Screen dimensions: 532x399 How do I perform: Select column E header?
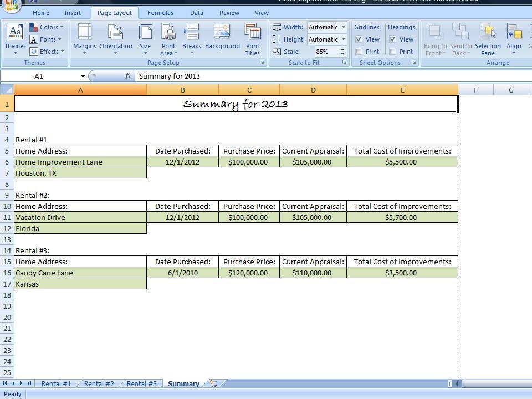(402, 90)
